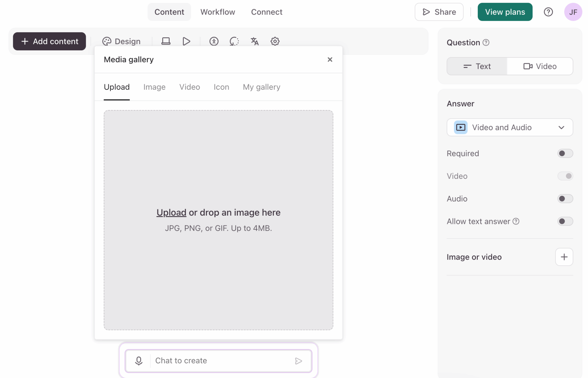Enable the Audio toggle
The height and width of the screenshot is (378, 588).
(x=565, y=199)
